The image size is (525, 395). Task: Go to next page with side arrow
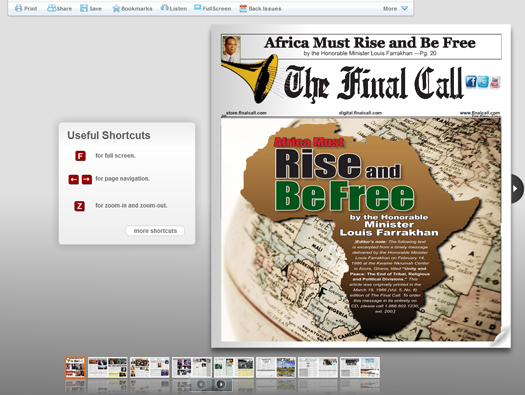coord(516,188)
